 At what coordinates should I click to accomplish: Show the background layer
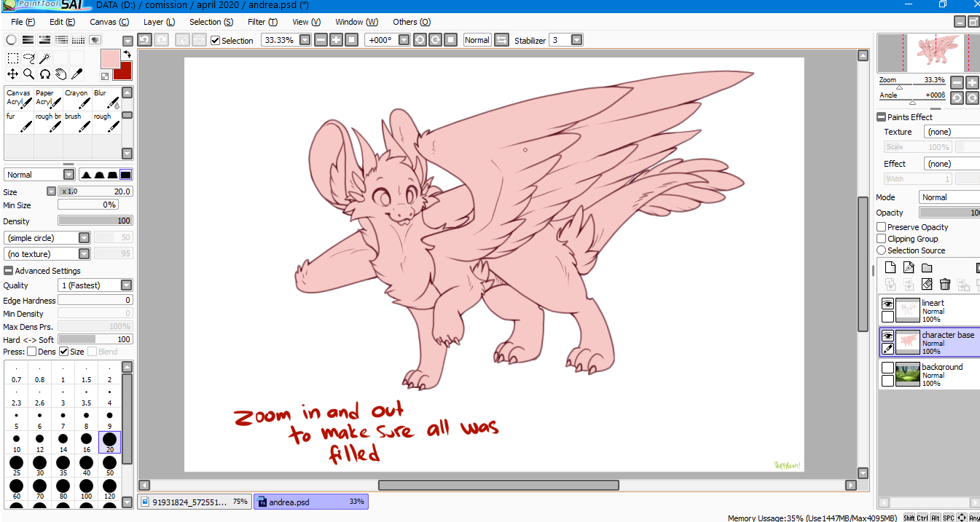click(887, 368)
